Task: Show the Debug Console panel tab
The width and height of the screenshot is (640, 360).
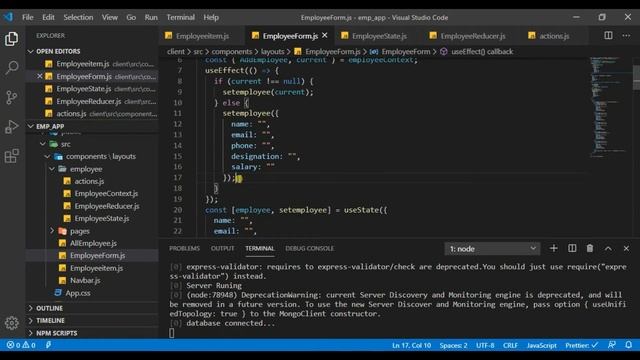Action: coord(309,248)
